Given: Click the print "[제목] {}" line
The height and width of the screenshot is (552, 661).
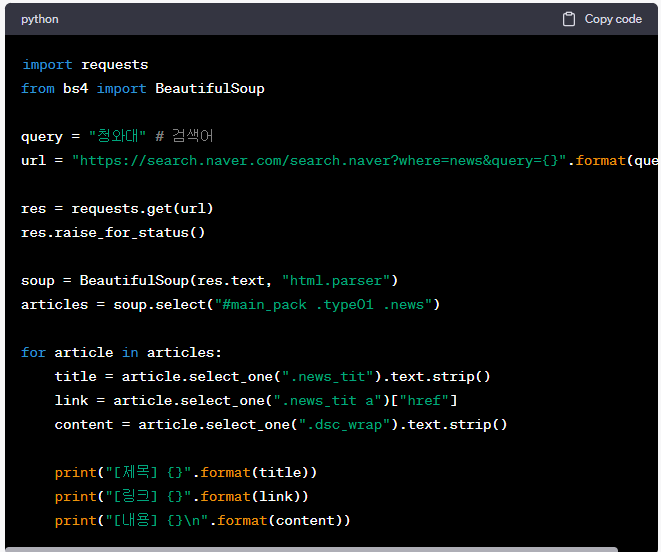Looking at the screenshot, I should click(185, 472).
